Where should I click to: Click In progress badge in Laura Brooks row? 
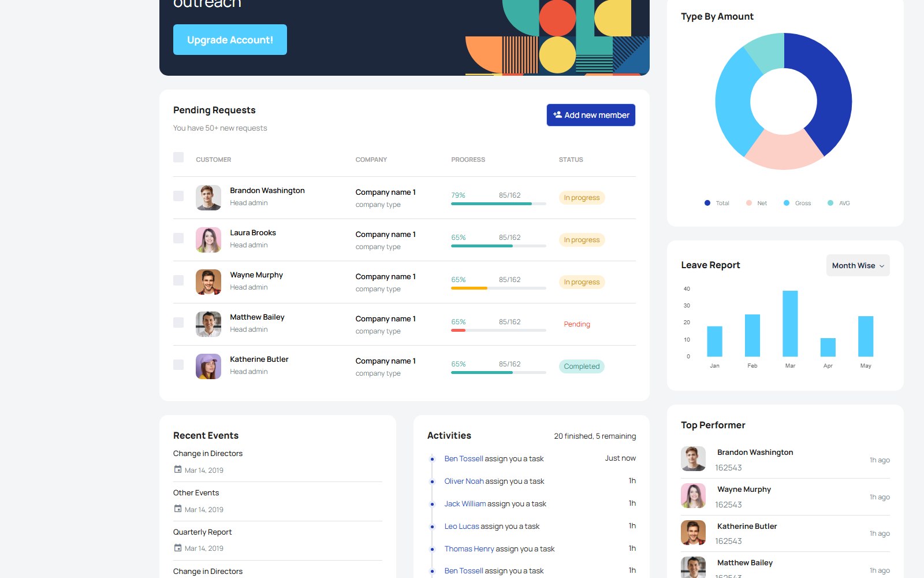(582, 240)
